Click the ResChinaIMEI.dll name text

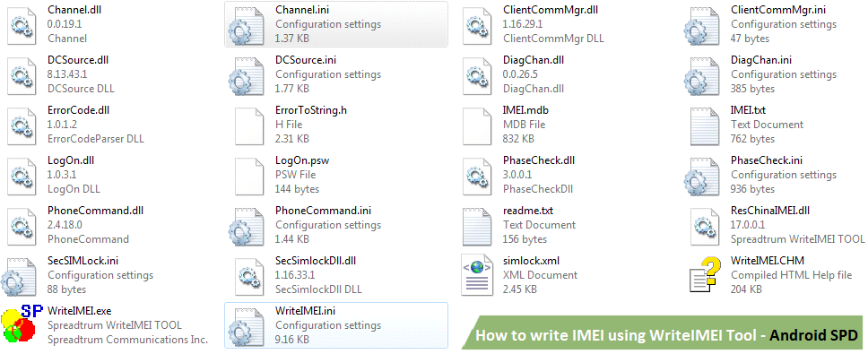pos(770,211)
